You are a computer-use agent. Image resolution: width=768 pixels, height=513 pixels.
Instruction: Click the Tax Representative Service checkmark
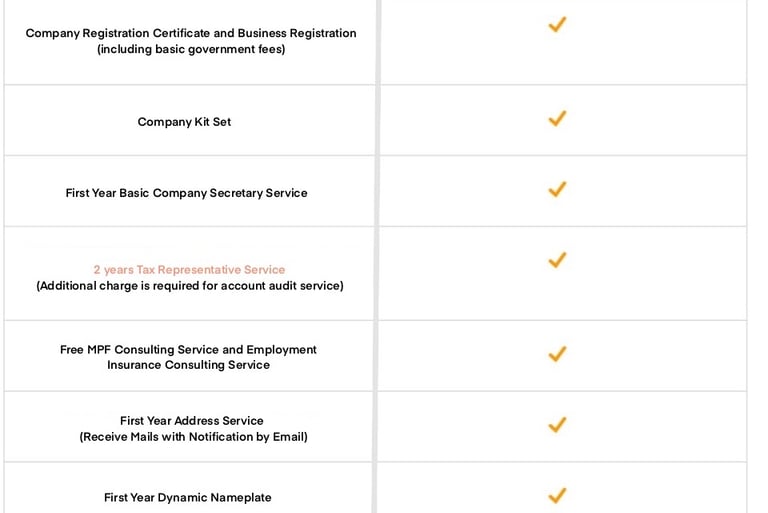click(x=557, y=260)
